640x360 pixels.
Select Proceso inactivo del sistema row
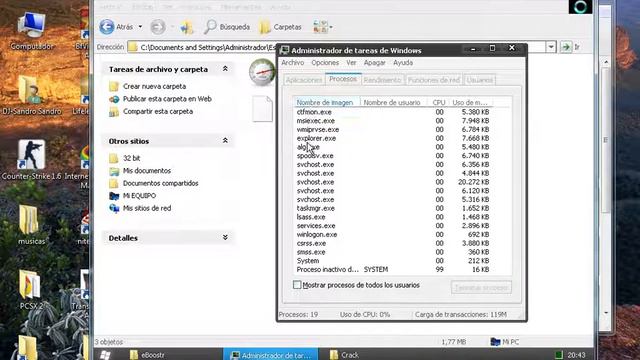(393, 269)
